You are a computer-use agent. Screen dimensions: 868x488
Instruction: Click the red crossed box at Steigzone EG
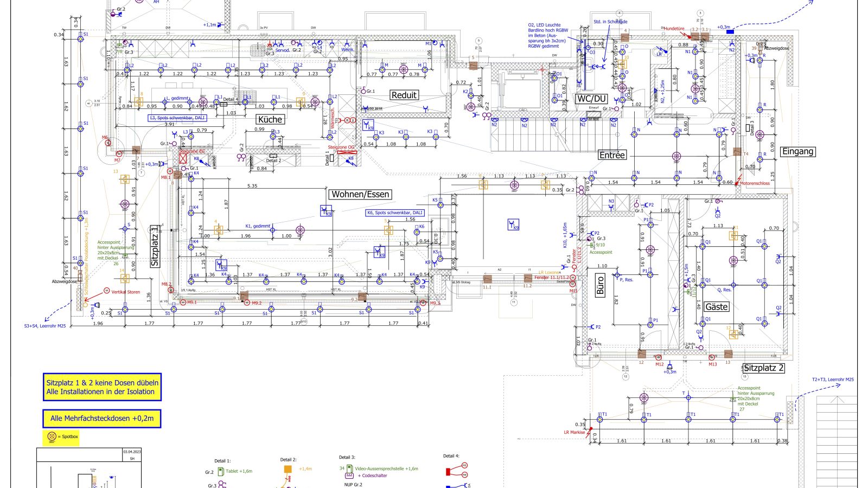(x=183, y=158)
